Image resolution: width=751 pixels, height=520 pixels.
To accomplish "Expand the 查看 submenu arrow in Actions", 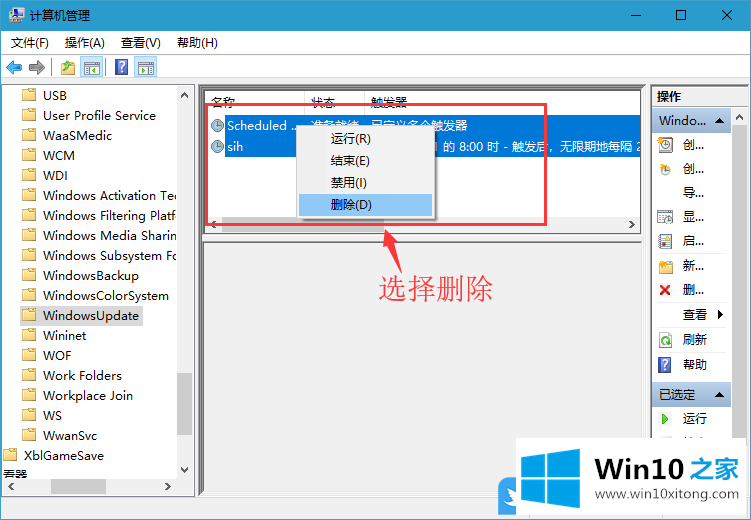I will pyautogui.click(x=720, y=315).
